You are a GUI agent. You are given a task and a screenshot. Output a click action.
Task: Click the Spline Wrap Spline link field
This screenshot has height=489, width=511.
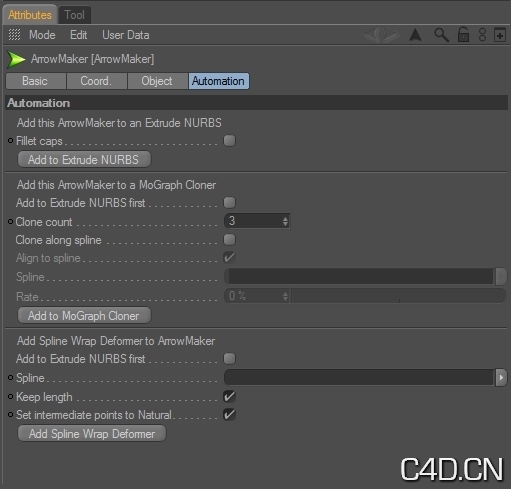359,377
